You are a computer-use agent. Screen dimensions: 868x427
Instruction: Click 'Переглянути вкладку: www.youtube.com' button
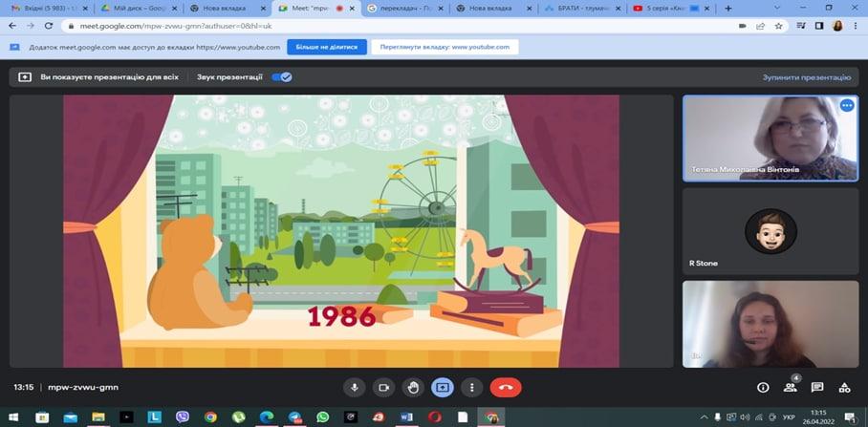tap(445, 47)
